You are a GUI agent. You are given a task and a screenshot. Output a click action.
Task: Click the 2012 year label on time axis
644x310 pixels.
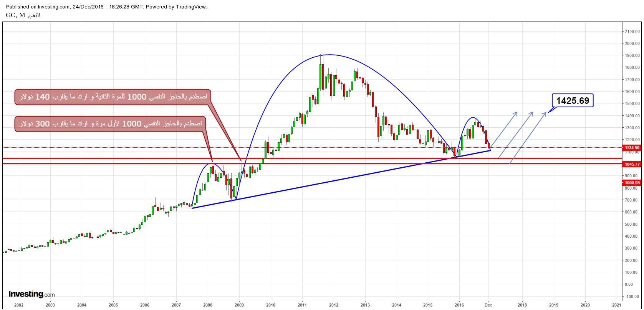click(x=334, y=305)
